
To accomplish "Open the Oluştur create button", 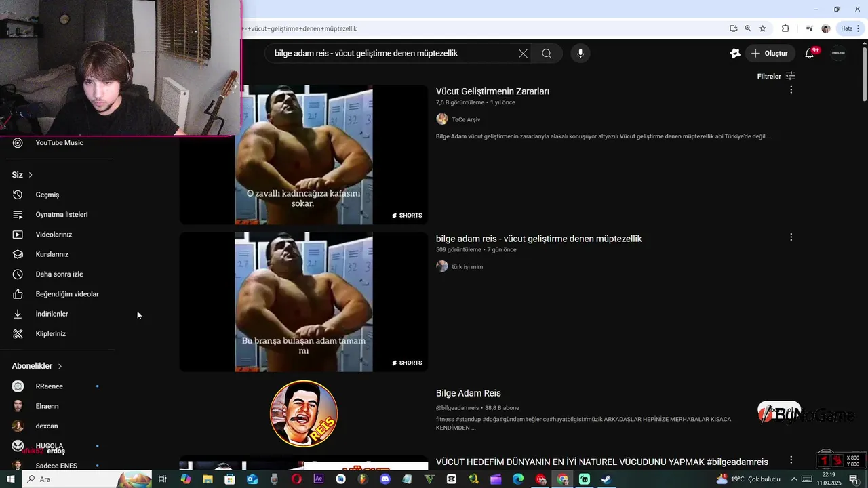I will (770, 54).
